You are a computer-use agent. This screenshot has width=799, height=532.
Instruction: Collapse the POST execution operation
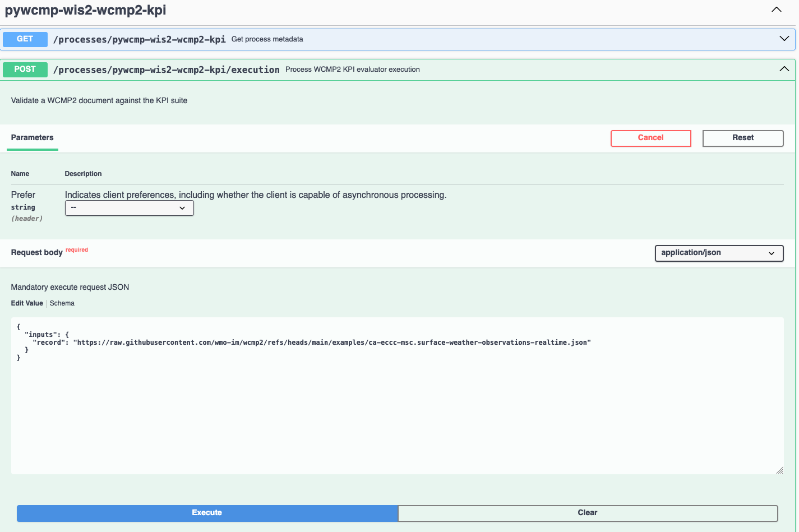pyautogui.click(x=783, y=70)
